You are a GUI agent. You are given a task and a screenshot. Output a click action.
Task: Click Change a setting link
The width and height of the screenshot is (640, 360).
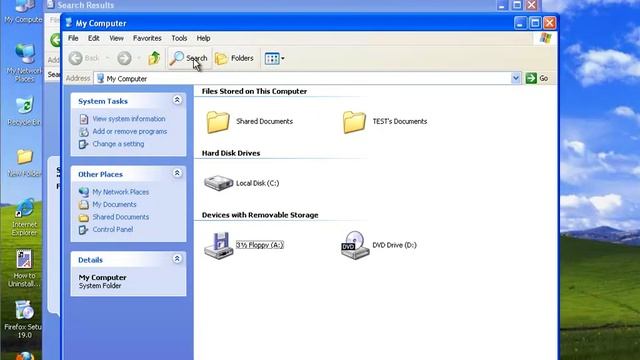tap(118, 144)
